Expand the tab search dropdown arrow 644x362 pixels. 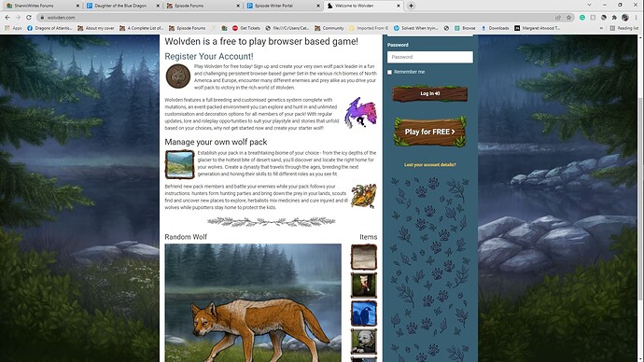tap(589, 5)
